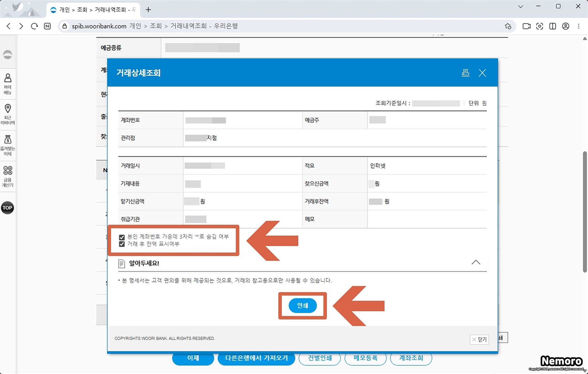
Task: Open browser three-dot menu
Action: point(579,26)
